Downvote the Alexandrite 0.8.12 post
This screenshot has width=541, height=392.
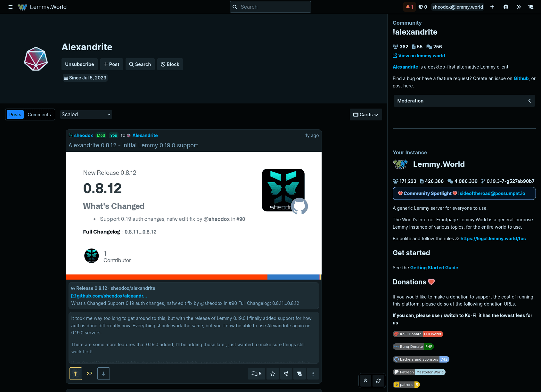103,373
